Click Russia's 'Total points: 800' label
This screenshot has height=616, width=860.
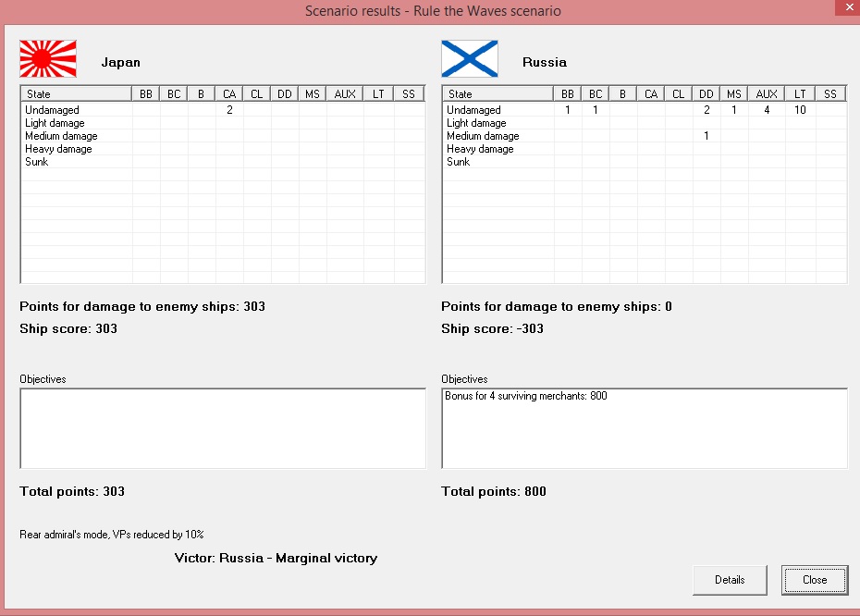[494, 491]
